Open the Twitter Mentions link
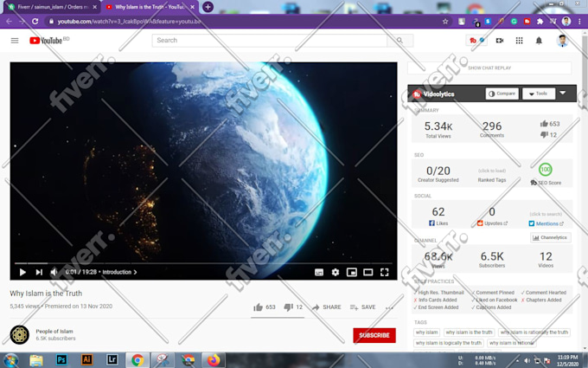This screenshot has height=368, width=588. pyautogui.click(x=546, y=223)
